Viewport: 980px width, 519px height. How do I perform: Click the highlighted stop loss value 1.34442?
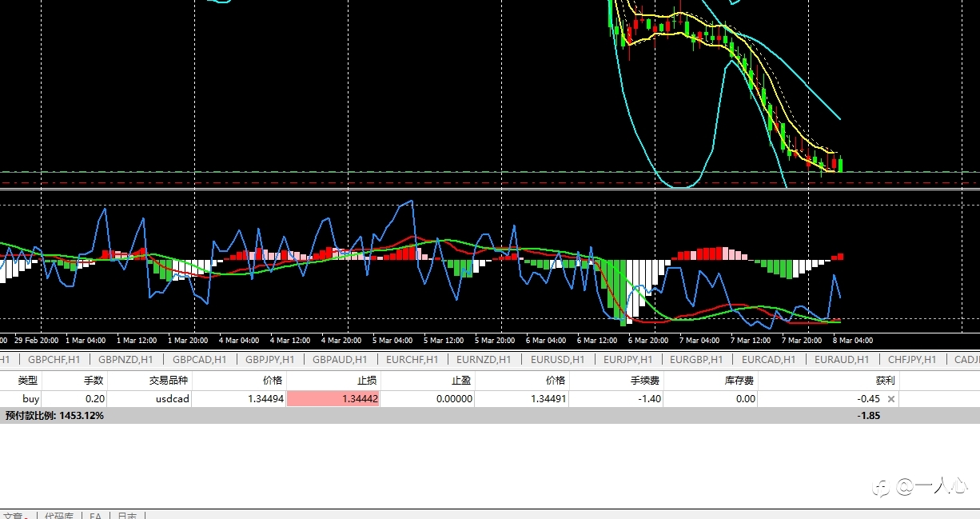[333, 399]
